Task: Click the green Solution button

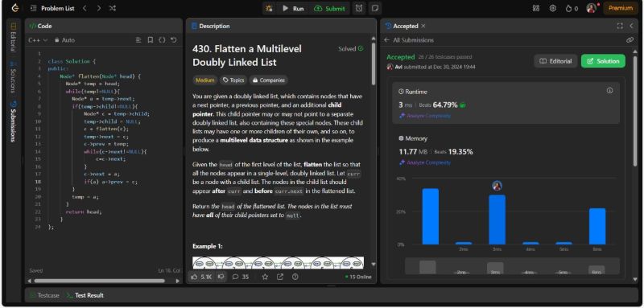Action: click(x=603, y=61)
